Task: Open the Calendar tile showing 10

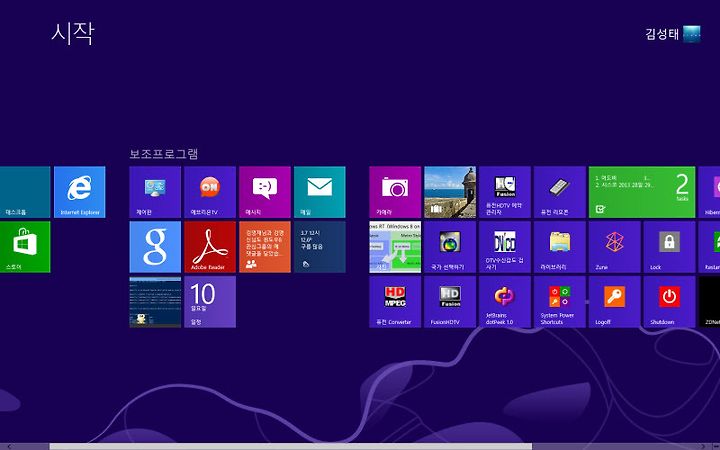Action: [210, 302]
